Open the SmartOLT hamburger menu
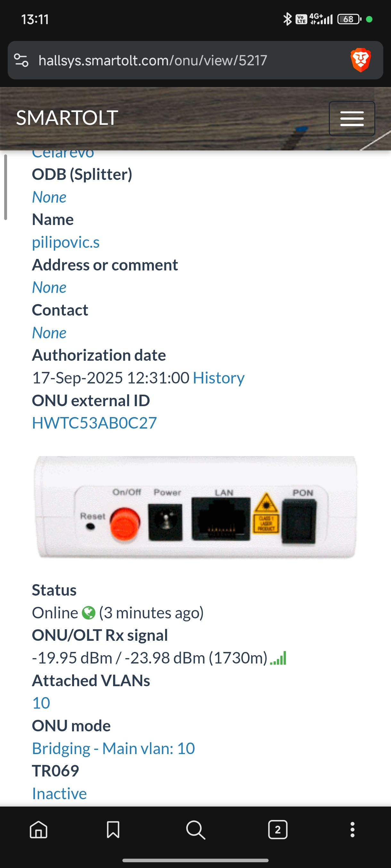 point(352,118)
